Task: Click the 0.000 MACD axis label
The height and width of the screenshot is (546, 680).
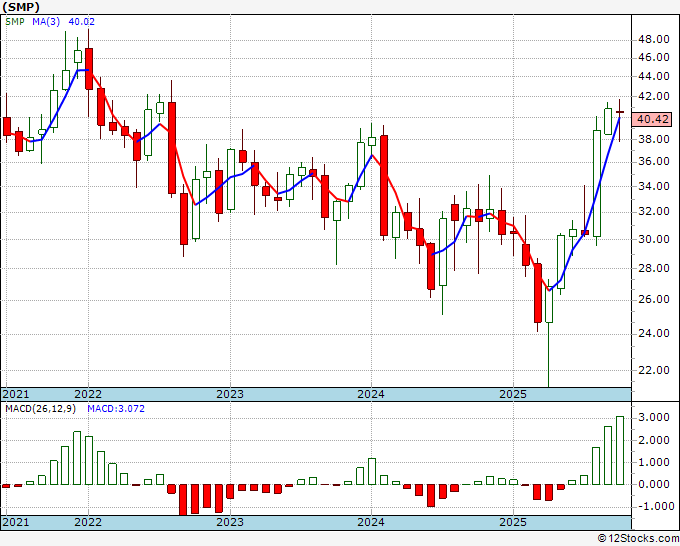Action: point(654,484)
